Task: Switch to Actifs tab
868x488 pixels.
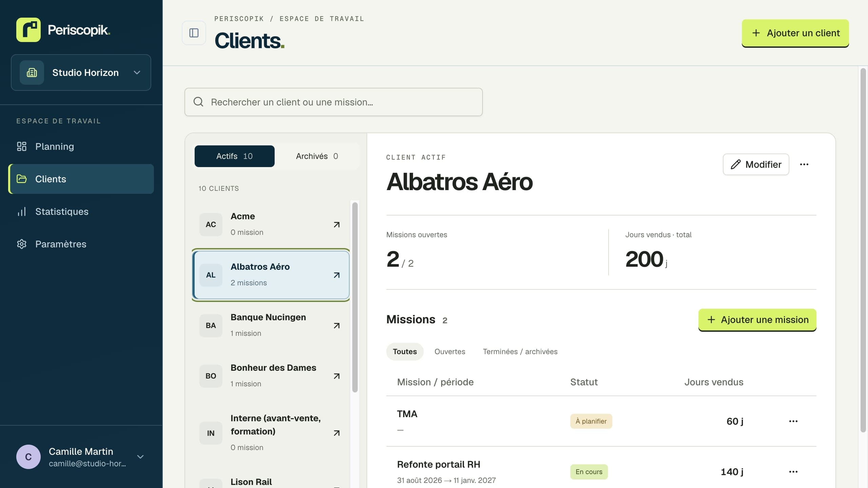Action: tap(235, 156)
